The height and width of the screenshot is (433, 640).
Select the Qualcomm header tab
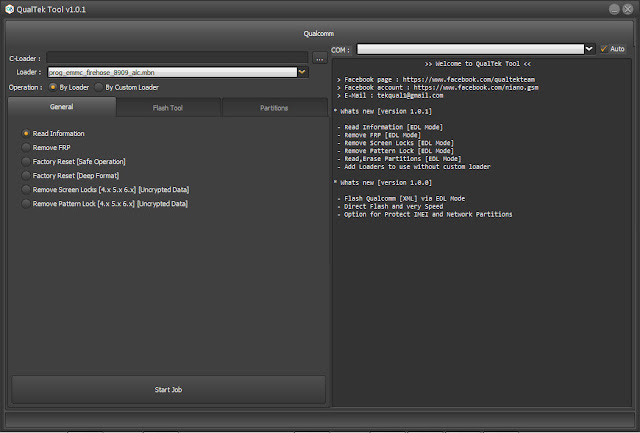[318, 33]
